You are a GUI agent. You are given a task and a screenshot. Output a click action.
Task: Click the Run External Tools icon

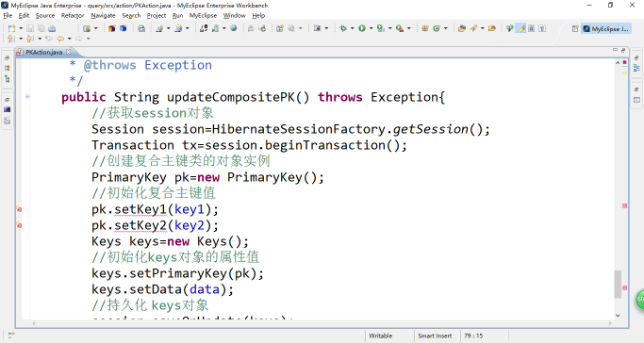pos(400,28)
